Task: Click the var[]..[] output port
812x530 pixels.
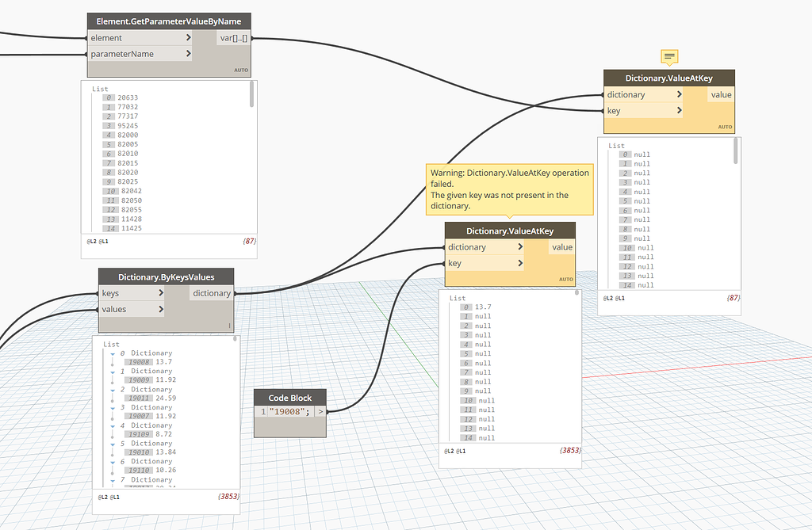Action: (235, 37)
